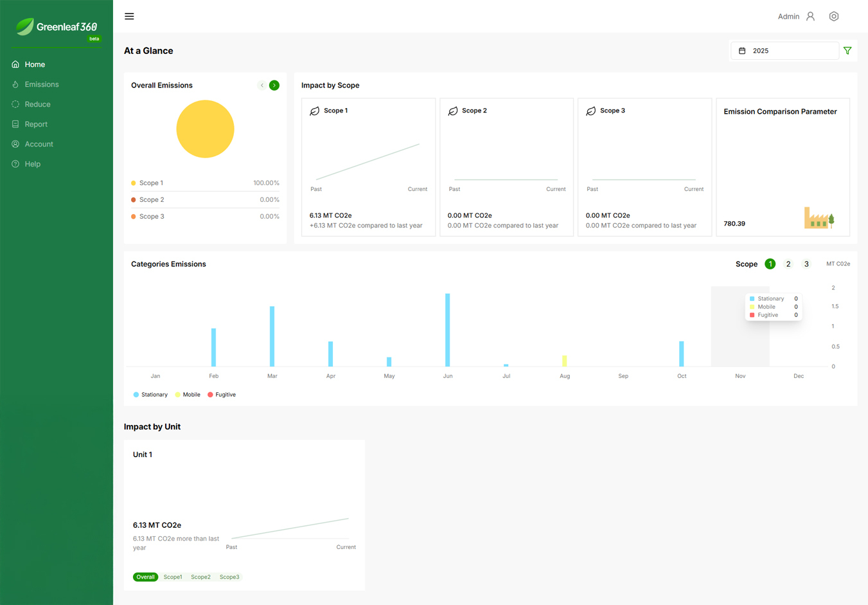This screenshot has width=868, height=605.
Task: Go to previous Overall Emissions chart
Action: pyautogui.click(x=261, y=86)
